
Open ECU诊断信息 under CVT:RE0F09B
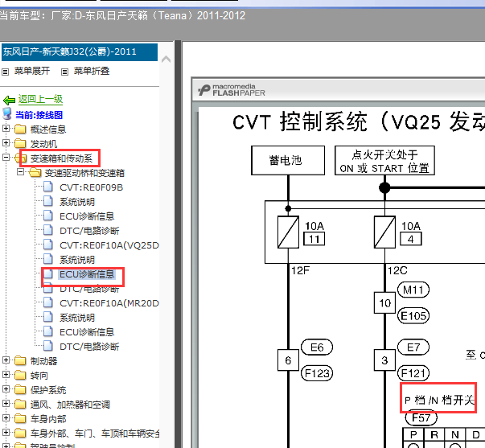tap(87, 216)
